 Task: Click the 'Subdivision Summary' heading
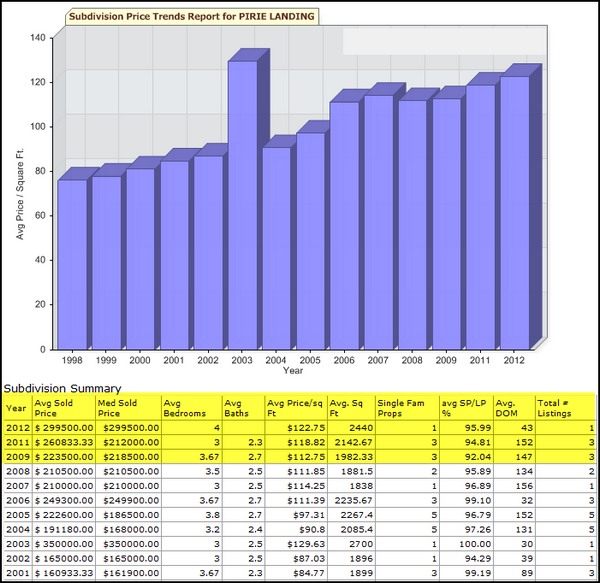[x=62, y=388]
